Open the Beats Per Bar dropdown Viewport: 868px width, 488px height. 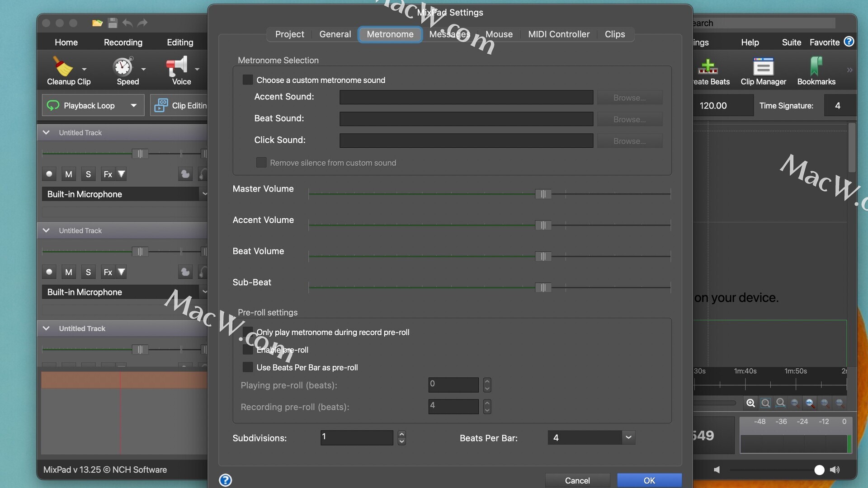(628, 437)
